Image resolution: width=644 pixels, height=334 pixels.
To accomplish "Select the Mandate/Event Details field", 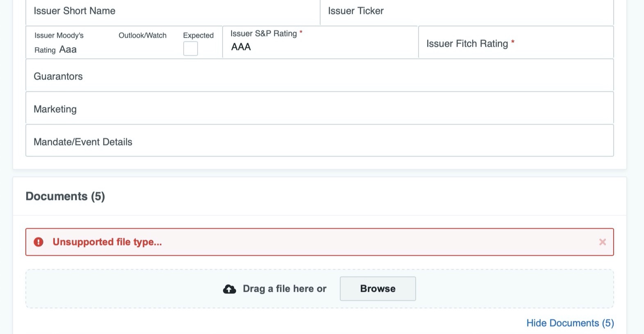I will point(319,142).
